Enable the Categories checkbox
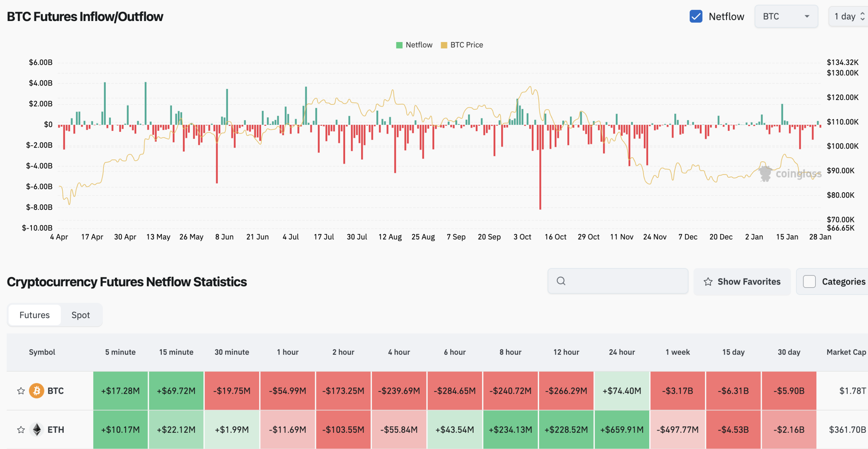Screen dimensions: 868x449 pyautogui.click(x=809, y=281)
